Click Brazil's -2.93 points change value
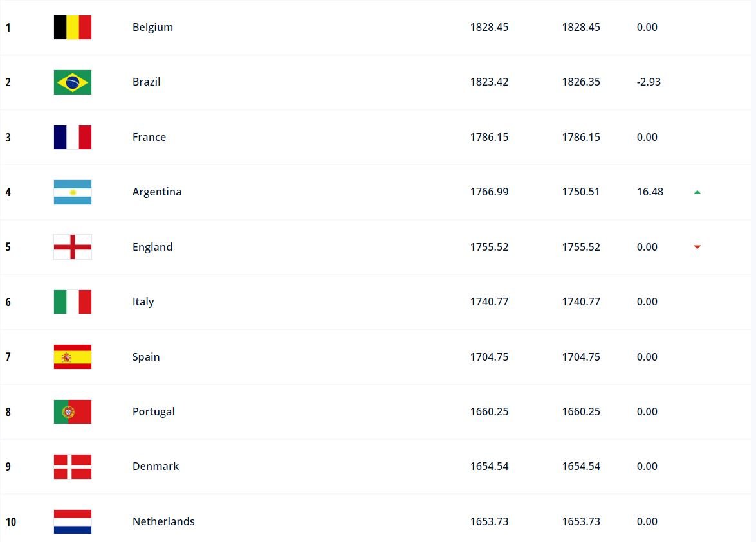Image resolution: width=756 pixels, height=542 pixels. coord(649,82)
